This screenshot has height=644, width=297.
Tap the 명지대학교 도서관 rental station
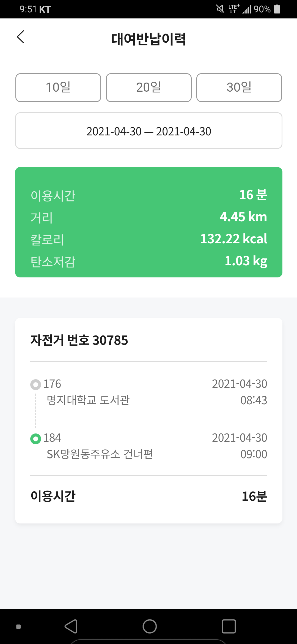(88, 400)
